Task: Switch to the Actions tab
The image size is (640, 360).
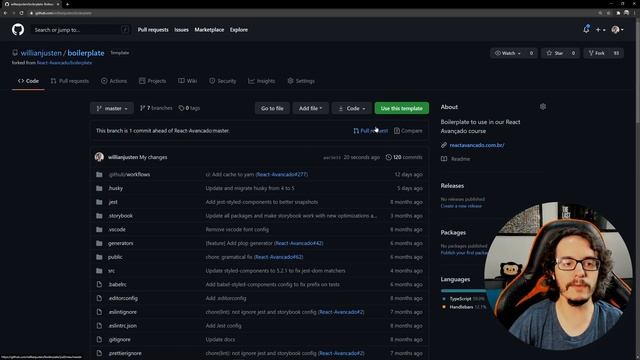Action: [x=114, y=81]
